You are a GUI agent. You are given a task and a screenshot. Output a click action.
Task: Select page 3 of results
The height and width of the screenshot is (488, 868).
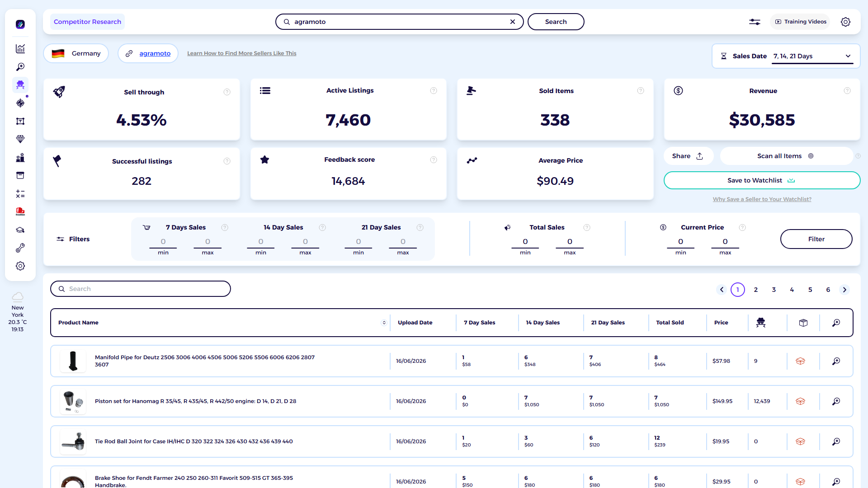click(x=774, y=290)
